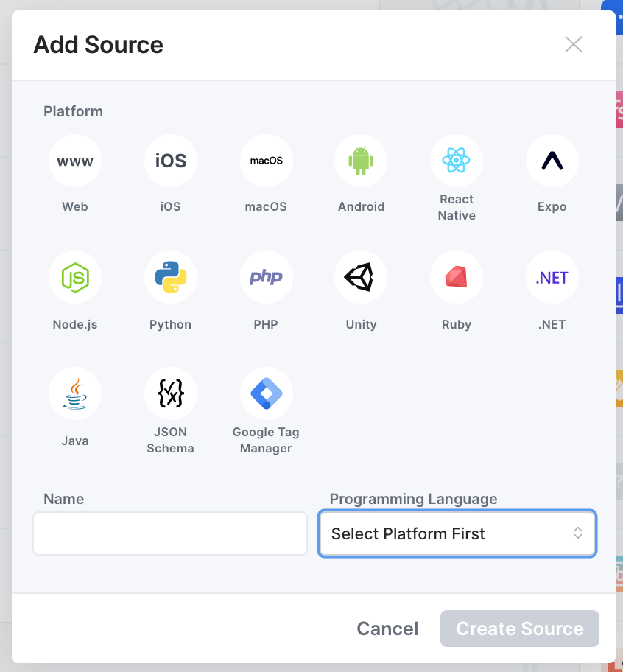Select the JSON Schema platform
Viewport: 623px width, 672px height.
coord(170,393)
